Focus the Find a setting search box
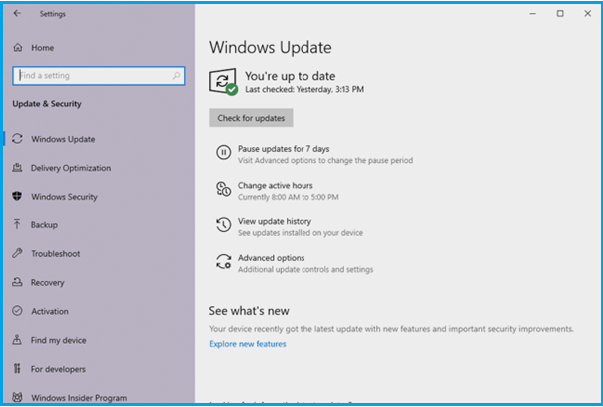Image resolution: width=603 pixels, height=407 pixels. [x=98, y=76]
